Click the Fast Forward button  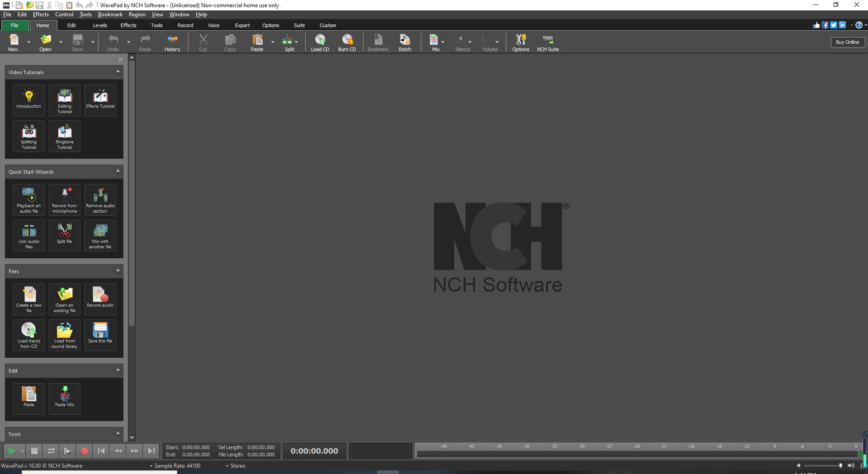(135, 451)
